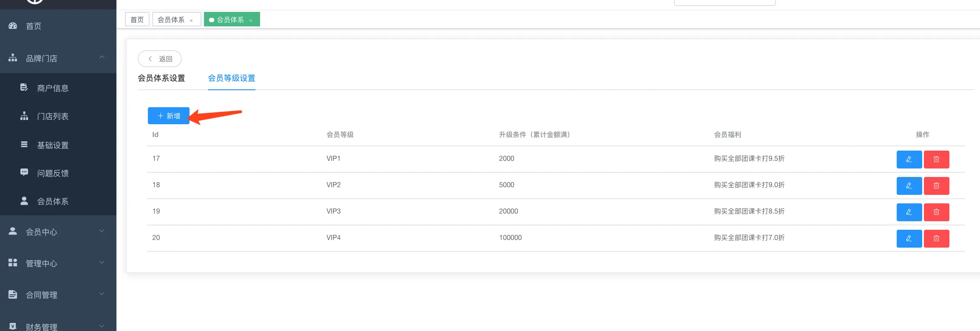Screen dimensions: 980x331
Task: Click the delete trash icon for VIP1
Action: 936,160
